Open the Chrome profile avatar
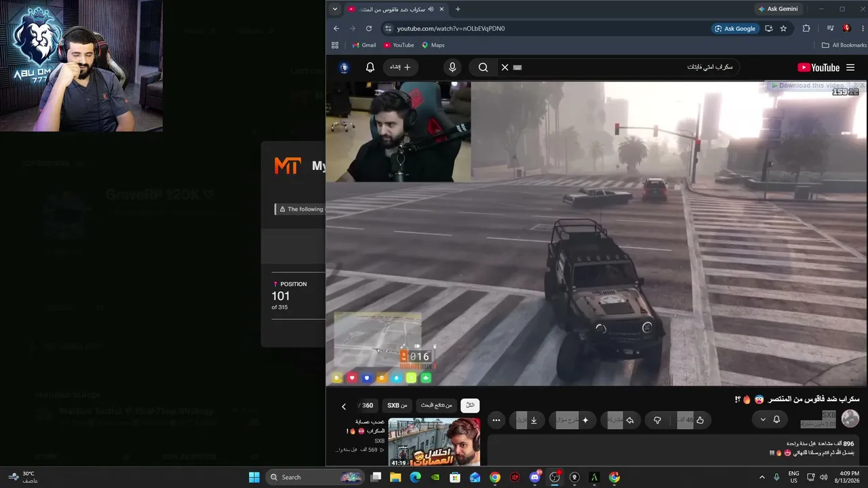 [x=846, y=28]
